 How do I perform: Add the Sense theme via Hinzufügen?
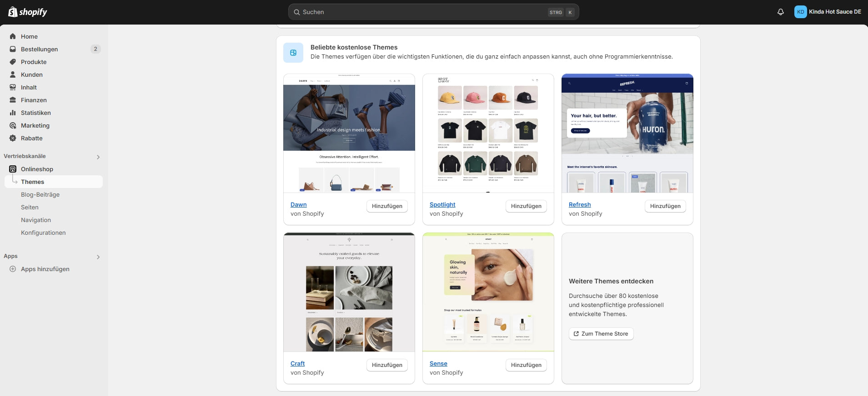pyautogui.click(x=526, y=365)
